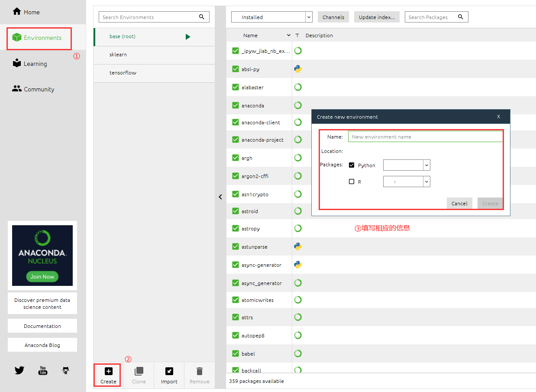Click the Create environment plus icon
The image size is (536, 392).
109,371
